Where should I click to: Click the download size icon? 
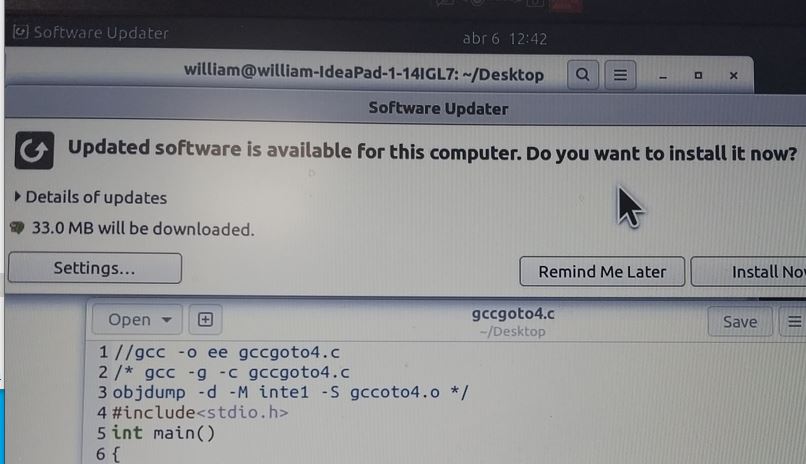pos(17,228)
